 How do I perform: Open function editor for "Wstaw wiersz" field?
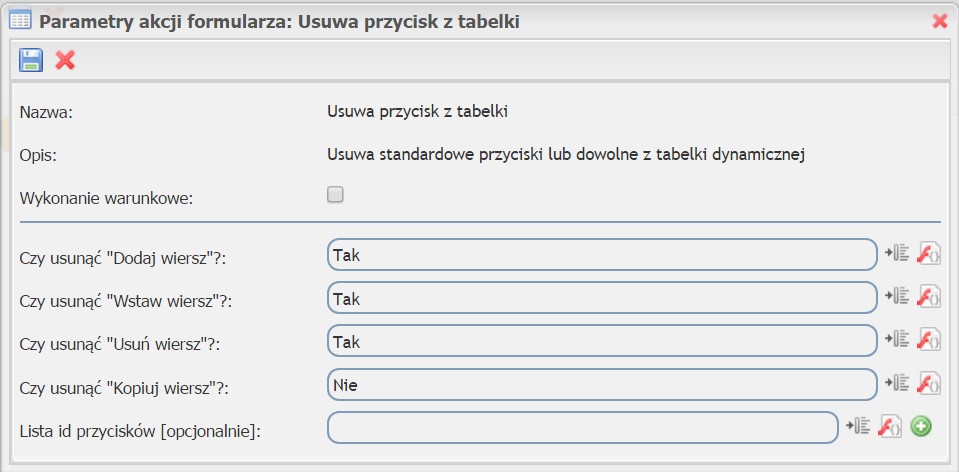[928, 297]
